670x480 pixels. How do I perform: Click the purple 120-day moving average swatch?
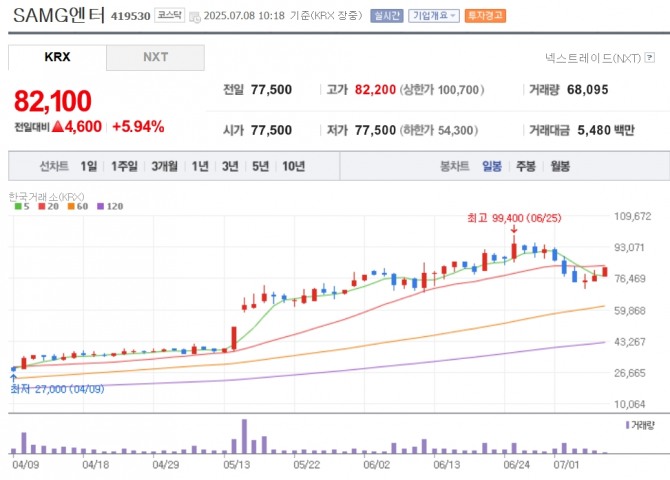[100, 206]
